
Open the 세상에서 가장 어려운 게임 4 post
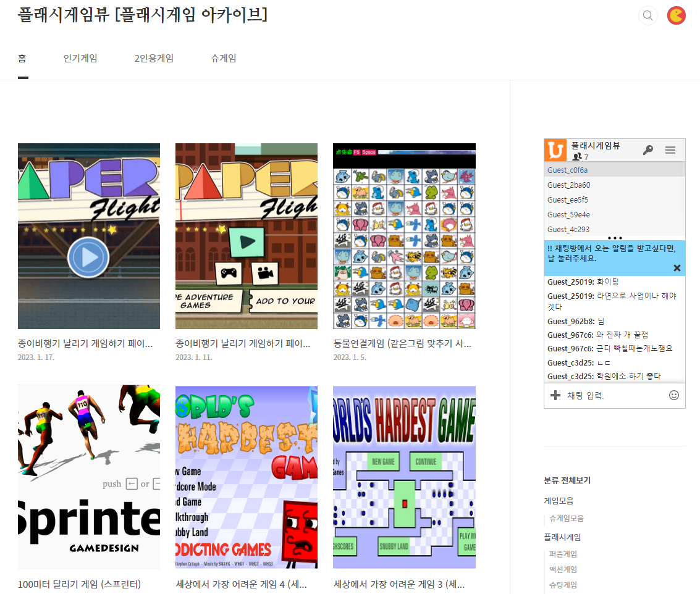(242, 584)
